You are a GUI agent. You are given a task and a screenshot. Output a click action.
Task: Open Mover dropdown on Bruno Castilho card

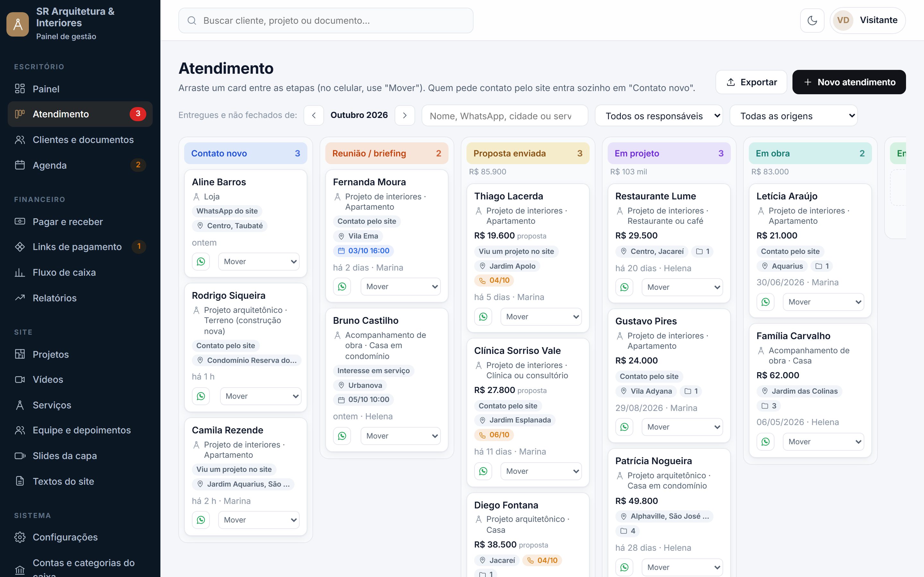click(x=400, y=436)
